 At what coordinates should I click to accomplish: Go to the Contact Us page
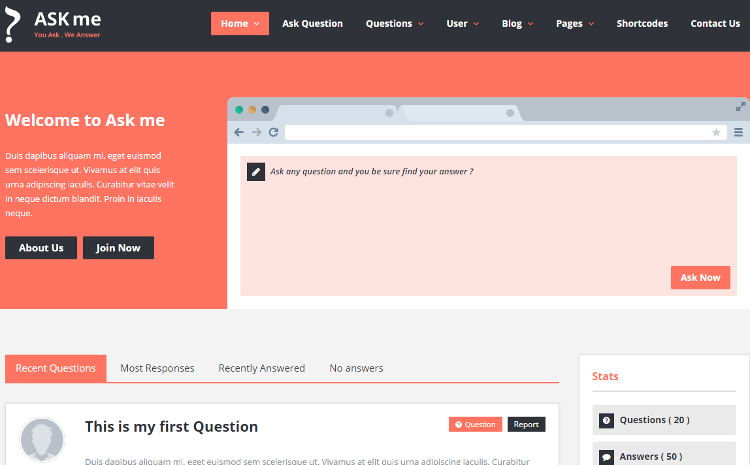pos(715,23)
